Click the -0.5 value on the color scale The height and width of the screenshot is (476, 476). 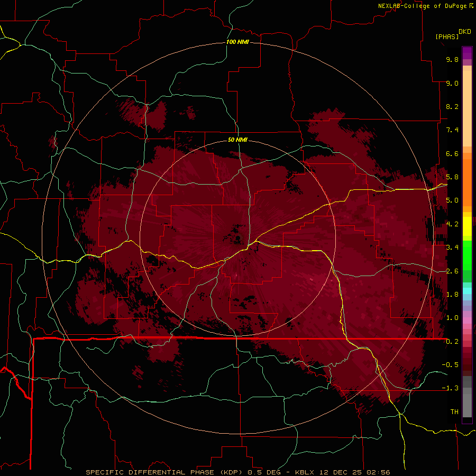(x=450, y=365)
